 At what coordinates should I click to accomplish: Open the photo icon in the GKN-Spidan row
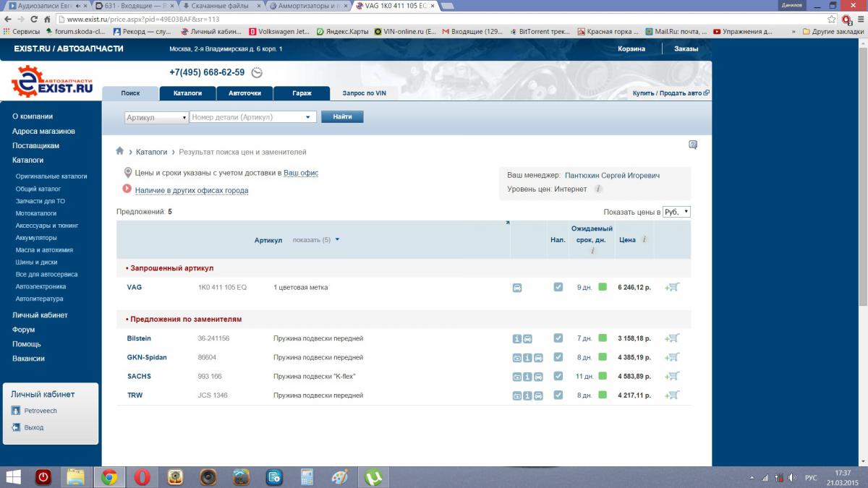517,357
